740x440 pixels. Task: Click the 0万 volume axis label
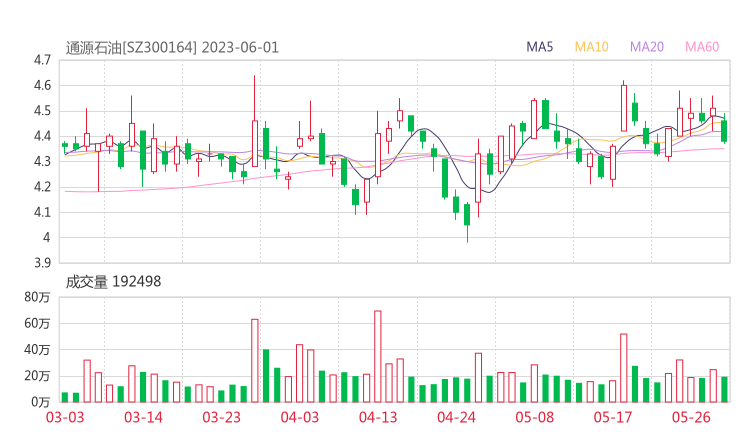[x=41, y=402]
